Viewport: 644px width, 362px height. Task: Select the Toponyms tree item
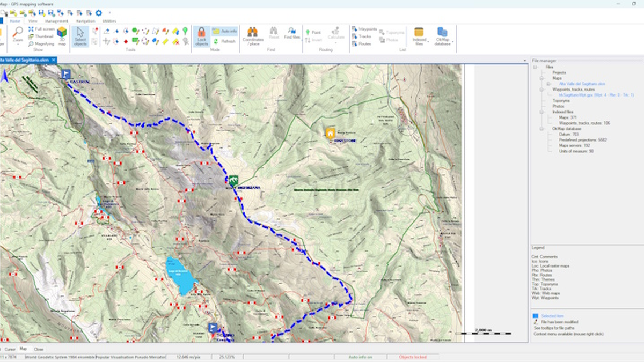coord(561,100)
